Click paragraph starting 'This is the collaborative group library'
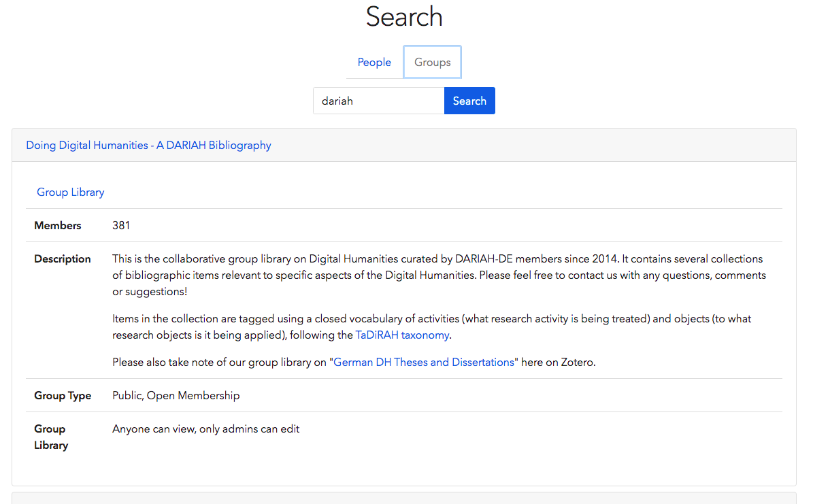The width and height of the screenshot is (813, 504). pyautogui.click(x=439, y=275)
